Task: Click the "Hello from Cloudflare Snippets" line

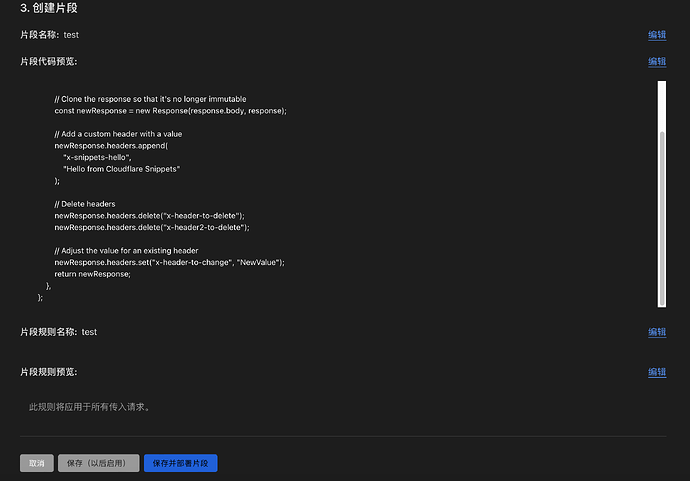Action: [x=121, y=169]
